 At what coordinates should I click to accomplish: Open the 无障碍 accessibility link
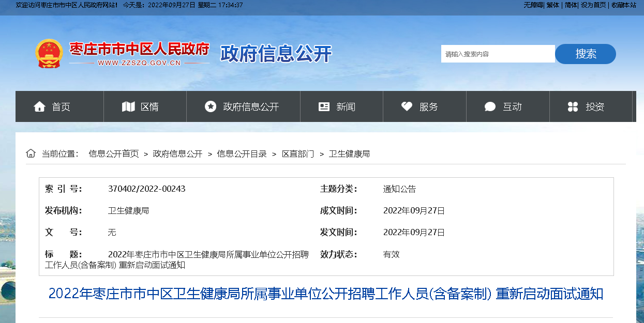(533, 5)
